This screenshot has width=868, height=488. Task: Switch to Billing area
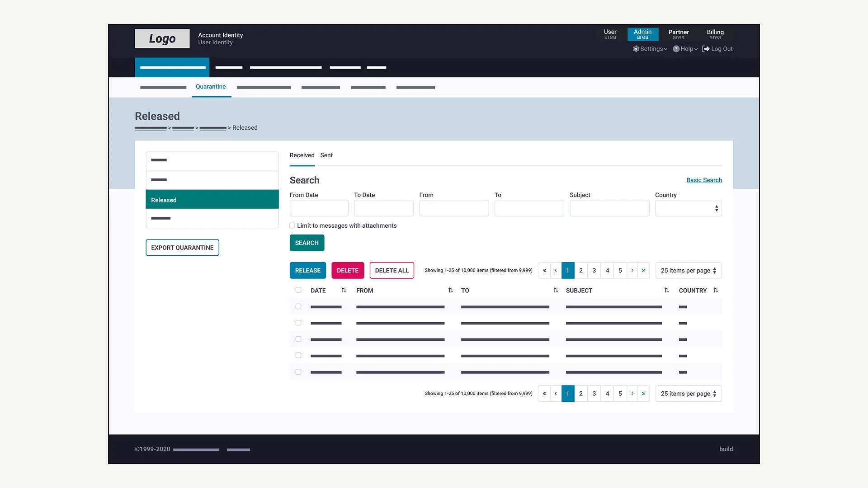click(715, 34)
